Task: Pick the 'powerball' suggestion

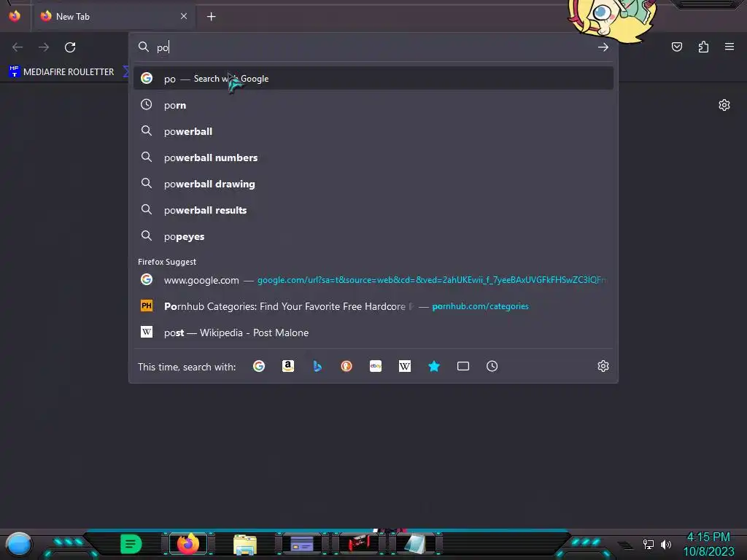Action: point(373,131)
